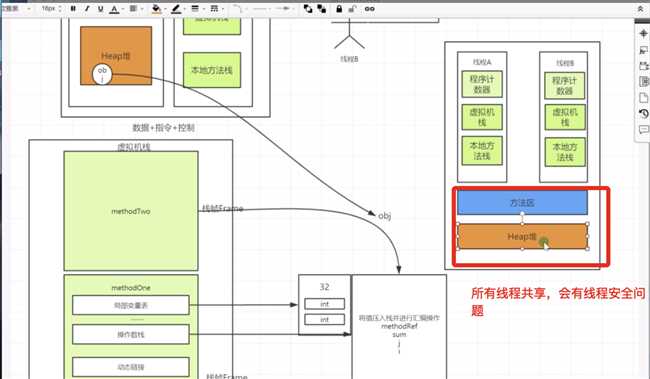This screenshot has height=379, width=650.
Task: Click the connector type icon
Action: [237, 9]
